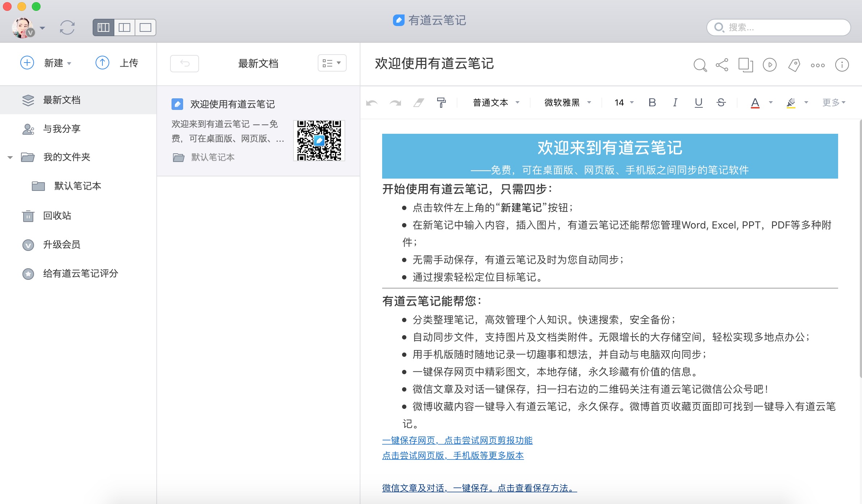Click the note info icon
Viewport: 862px width, 504px height.
click(x=842, y=65)
